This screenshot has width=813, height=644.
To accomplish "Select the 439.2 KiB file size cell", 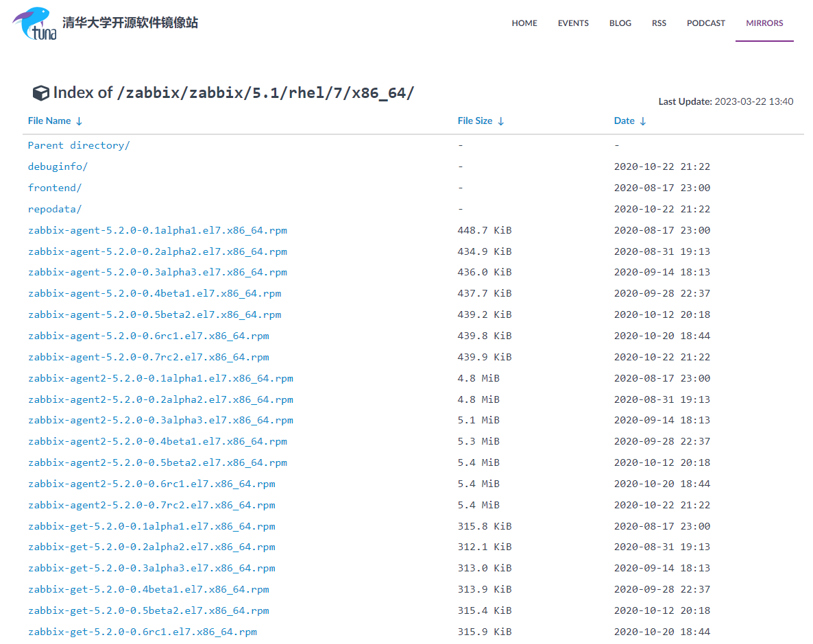I will tap(484, 315).
